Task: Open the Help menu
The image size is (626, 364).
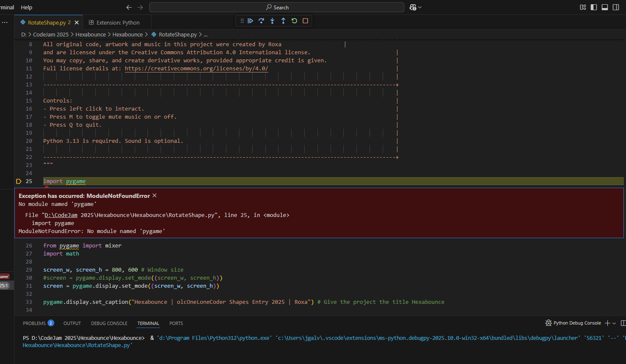Action: [26, 7]
